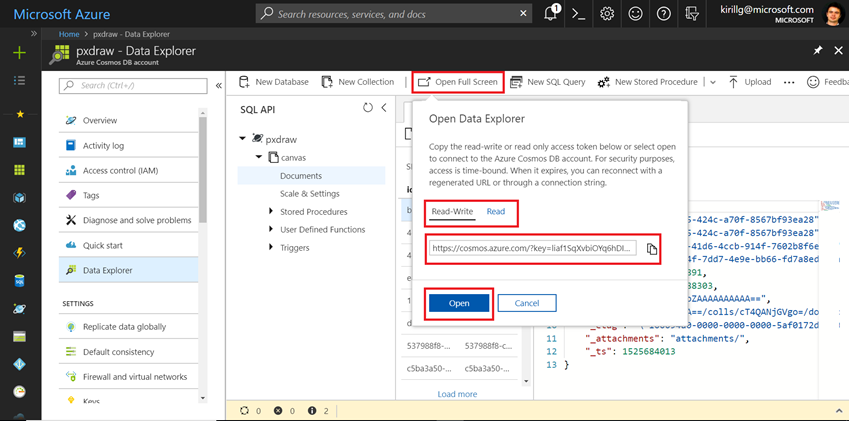This screenshot has width=849, height=421.
Task: Copy the access URL to clipboard
Action: (x=652, y=249)
